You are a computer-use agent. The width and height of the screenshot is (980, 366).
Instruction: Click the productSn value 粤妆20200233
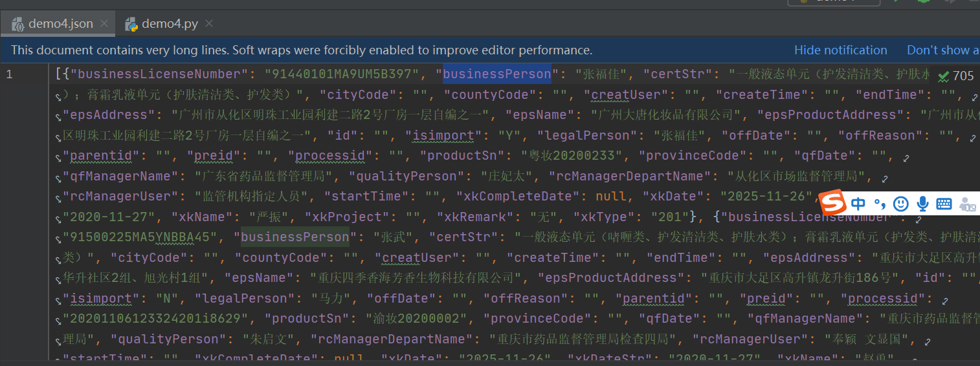574,155
